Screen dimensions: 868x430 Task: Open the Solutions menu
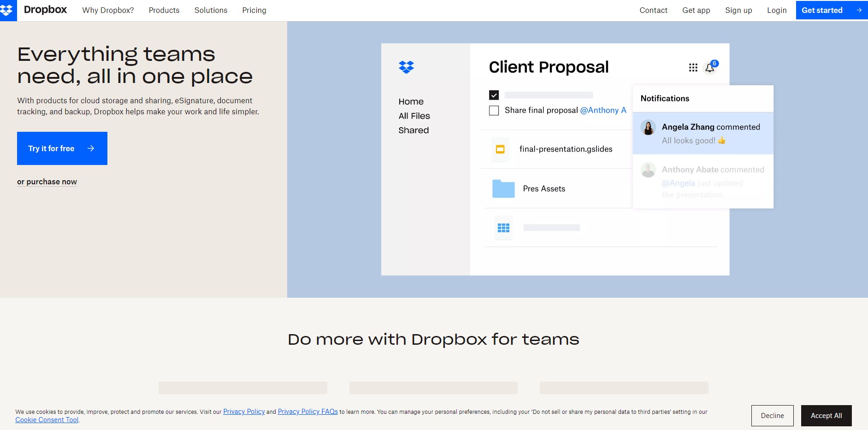point(211,10)
